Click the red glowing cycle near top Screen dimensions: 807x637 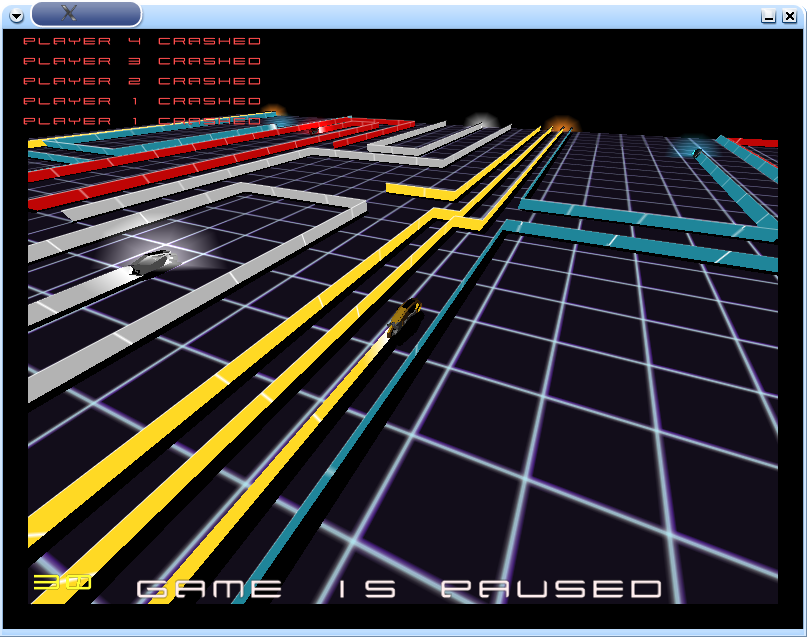click(x=321, y=128)
